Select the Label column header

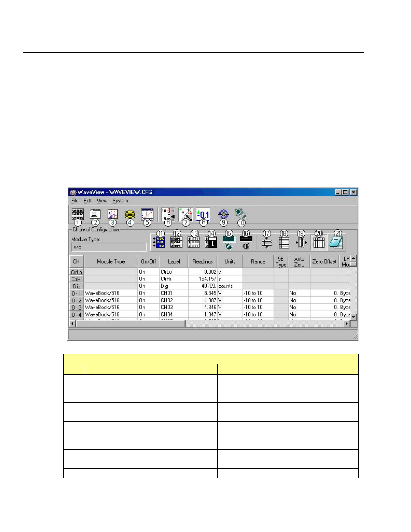point(174,261)
